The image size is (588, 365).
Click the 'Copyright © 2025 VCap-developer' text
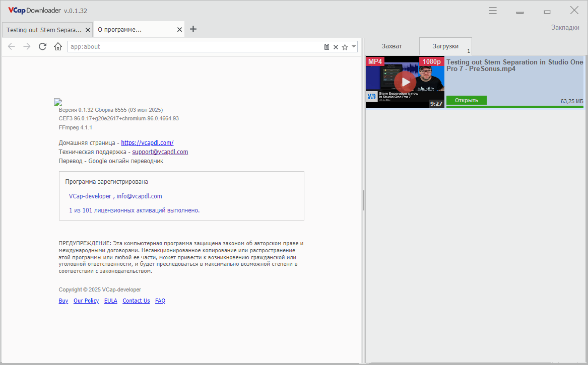coord(100,289)
